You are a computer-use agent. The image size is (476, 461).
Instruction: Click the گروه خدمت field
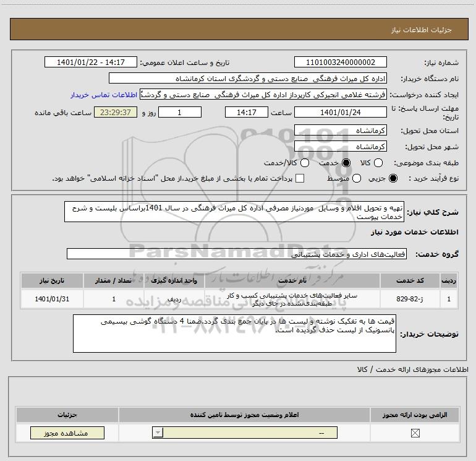237,254
